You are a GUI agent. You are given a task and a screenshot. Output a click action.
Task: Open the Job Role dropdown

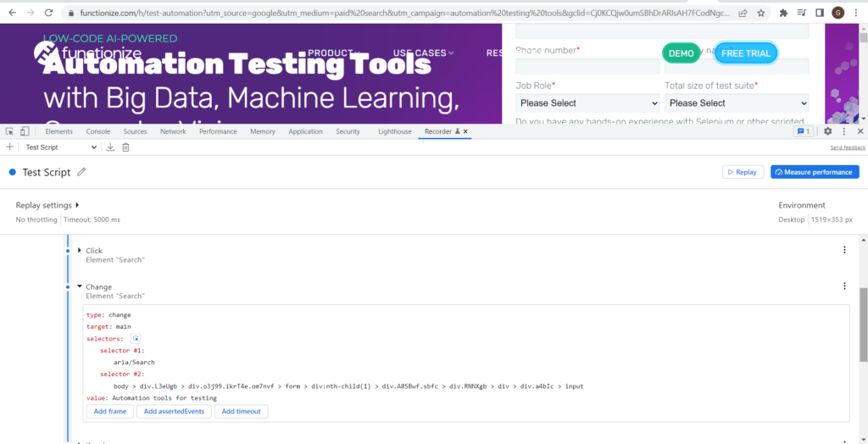[587, 103]
